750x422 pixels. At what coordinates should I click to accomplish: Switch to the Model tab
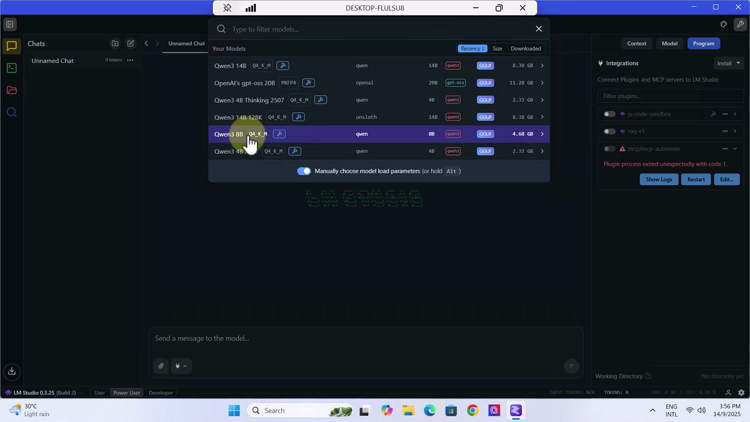pos(669,43)
